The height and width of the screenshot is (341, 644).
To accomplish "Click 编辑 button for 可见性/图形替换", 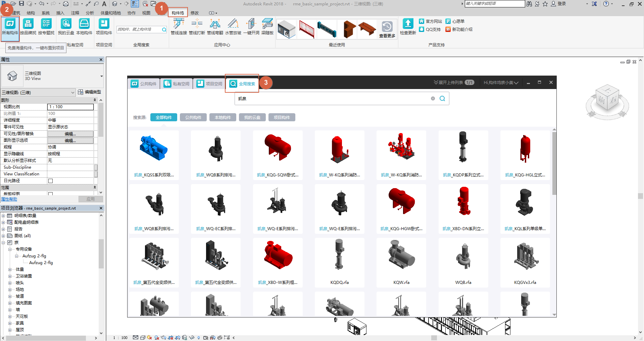I will tap(70, 134).
